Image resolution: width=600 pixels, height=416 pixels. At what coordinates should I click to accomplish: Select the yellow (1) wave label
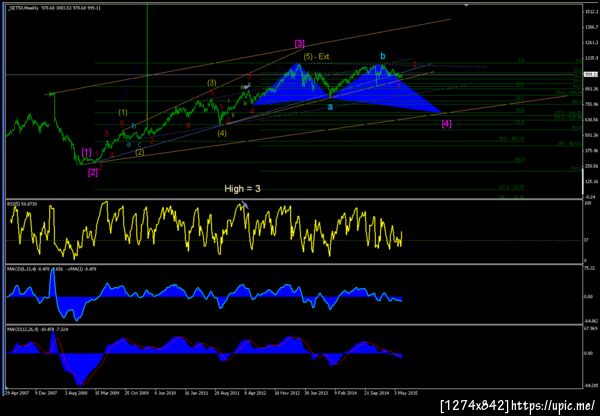[x=123, y=113]
